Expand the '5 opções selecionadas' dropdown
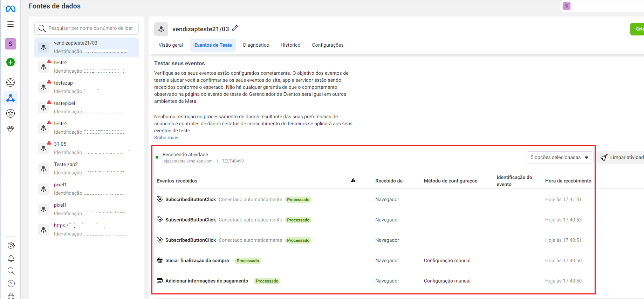The image size is (644, 299). (x=560, y=158)
